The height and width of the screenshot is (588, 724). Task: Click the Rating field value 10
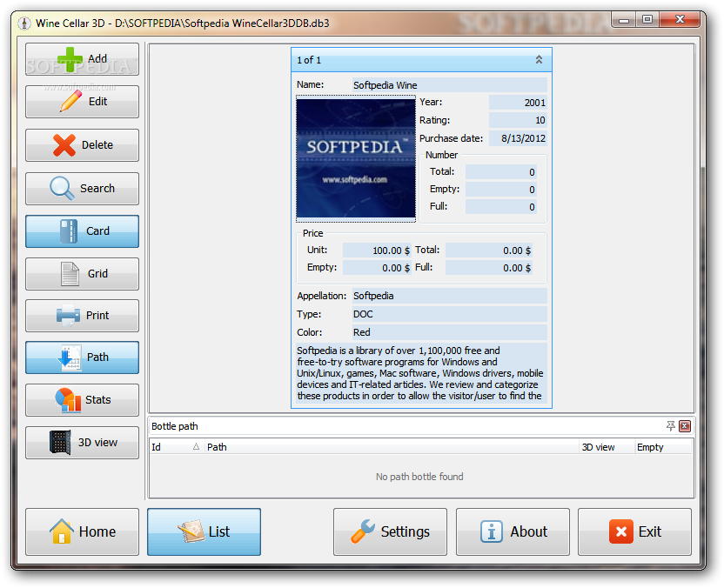(518, 120)
